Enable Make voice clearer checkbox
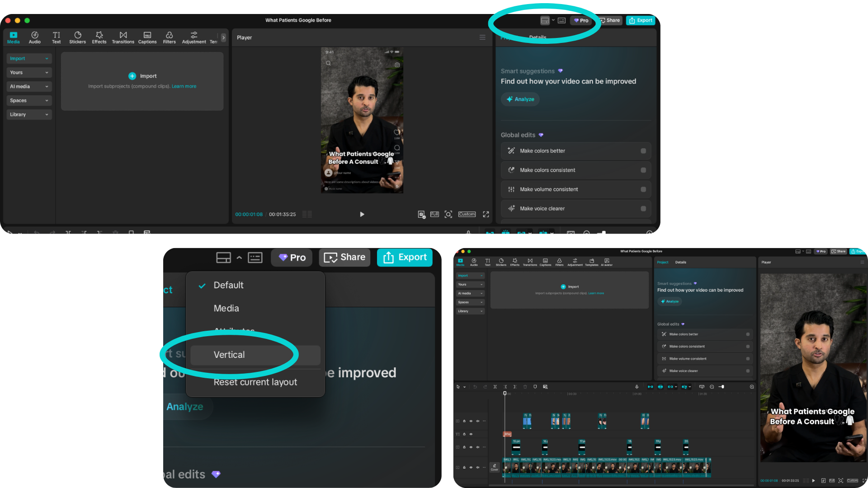This screenshot has width=868, height=488. point(643,209)
